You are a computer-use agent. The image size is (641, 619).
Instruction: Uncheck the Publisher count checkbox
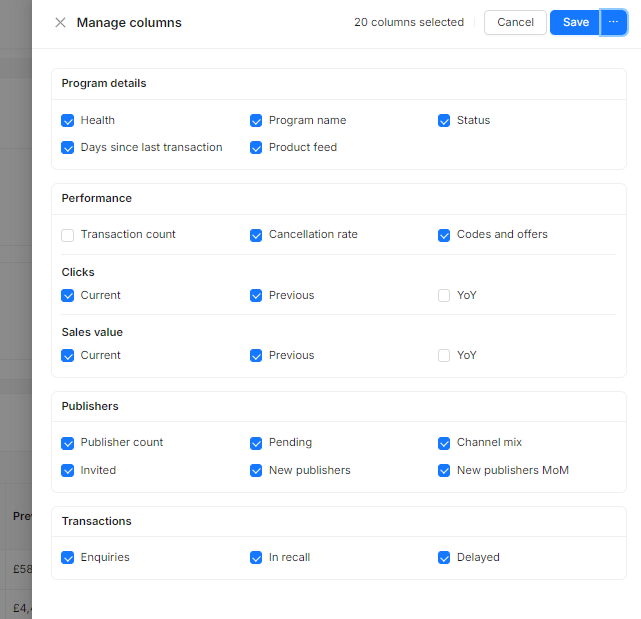(68, 443)
